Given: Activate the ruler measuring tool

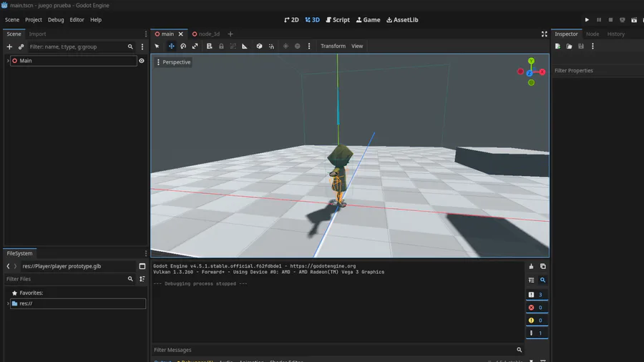Looking at the screenshot, I should [245, 46].
